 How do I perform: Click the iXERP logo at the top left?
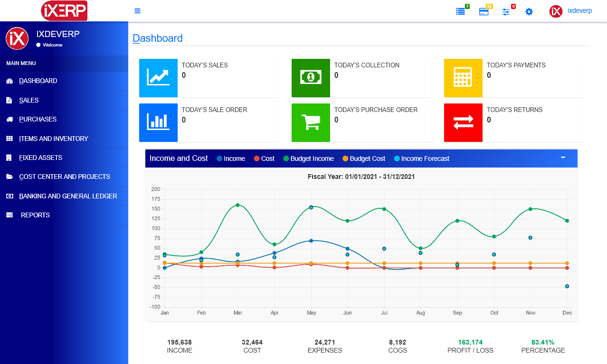tap(64, 10)
